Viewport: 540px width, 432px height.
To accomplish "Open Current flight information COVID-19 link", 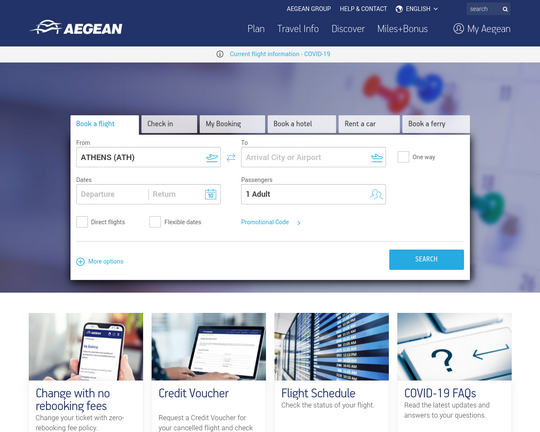I will tap(280, 54).
